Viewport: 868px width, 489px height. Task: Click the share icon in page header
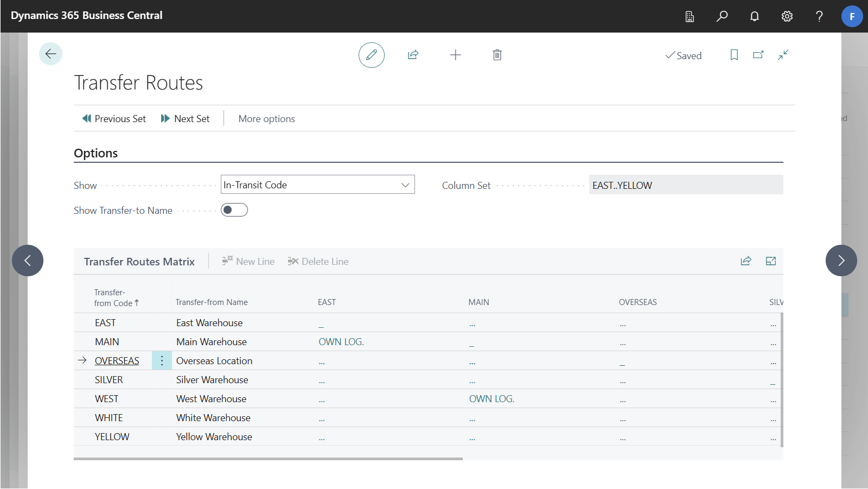(x=413, y=55)
